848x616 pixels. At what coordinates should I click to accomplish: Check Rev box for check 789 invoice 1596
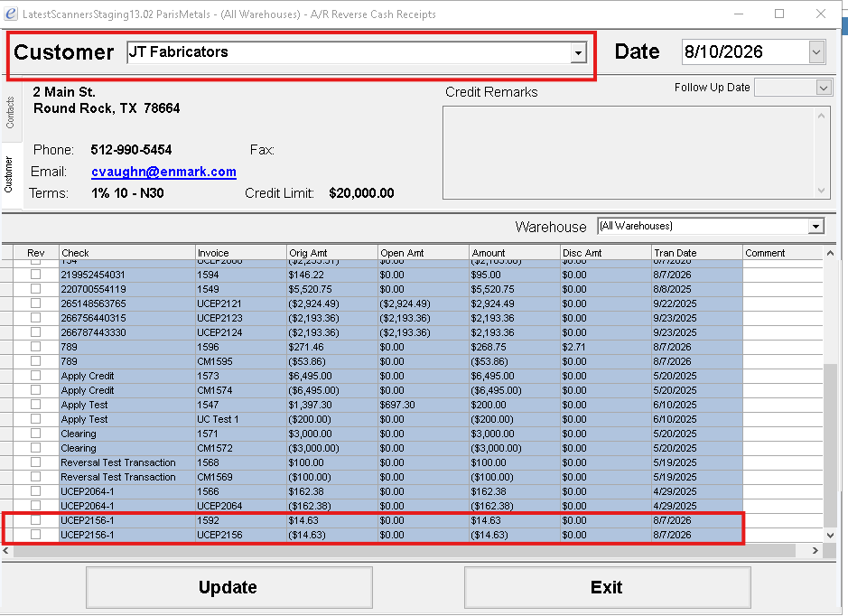[x=36, y=347]
